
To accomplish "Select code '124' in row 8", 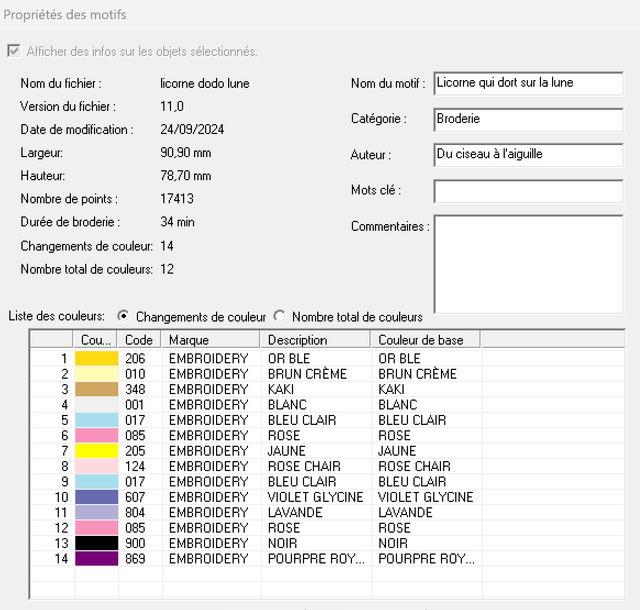I will point(135,466).
